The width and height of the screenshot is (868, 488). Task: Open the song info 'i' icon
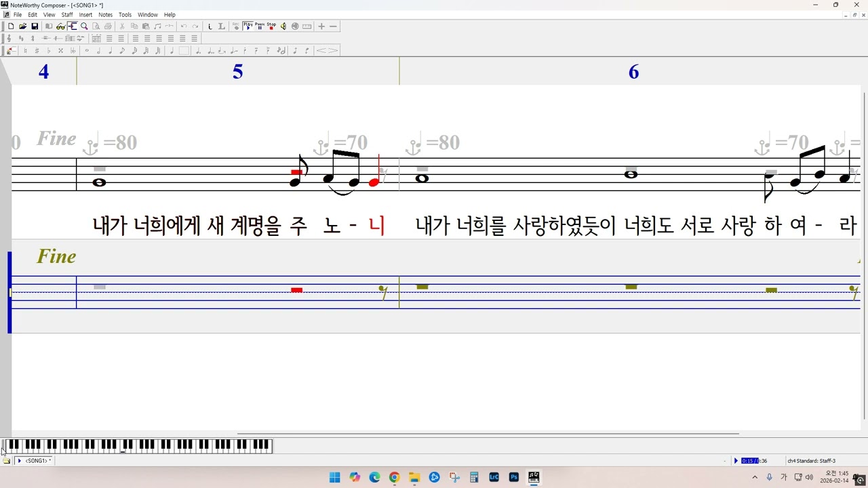click(x=210, y=26)
